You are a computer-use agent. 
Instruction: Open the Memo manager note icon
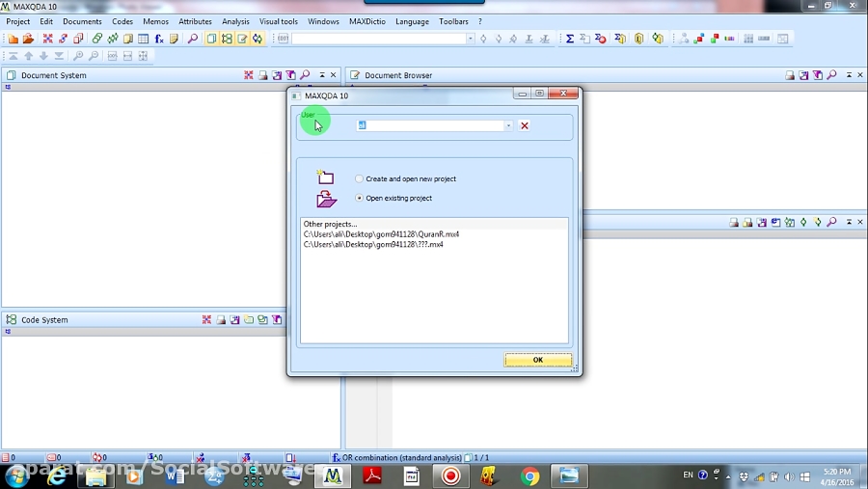click(174, 39)
